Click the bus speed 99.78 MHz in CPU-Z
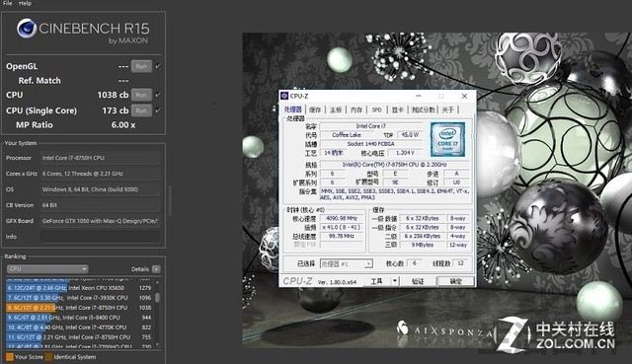Viewport: 632px width, 364px height. tap(342, 236)
